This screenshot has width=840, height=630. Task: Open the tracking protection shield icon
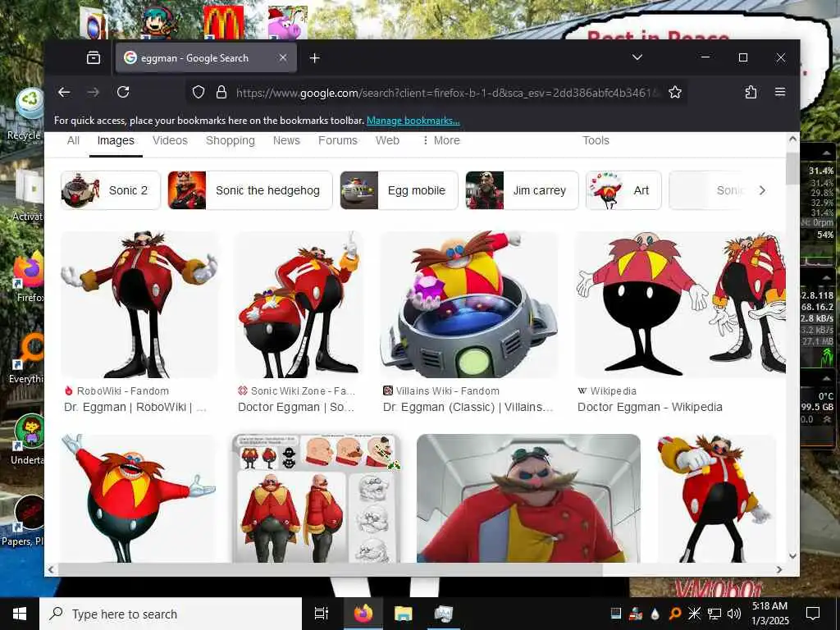click(x=199, y=92)
